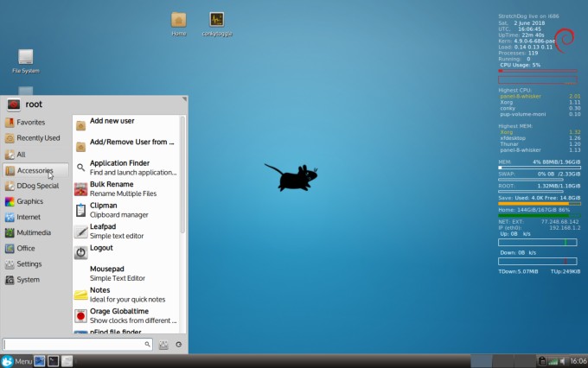Image resolution: width=588 pixels, height=368 pixels.
Task: Click the root user profile icon
Action: (14, 105)
